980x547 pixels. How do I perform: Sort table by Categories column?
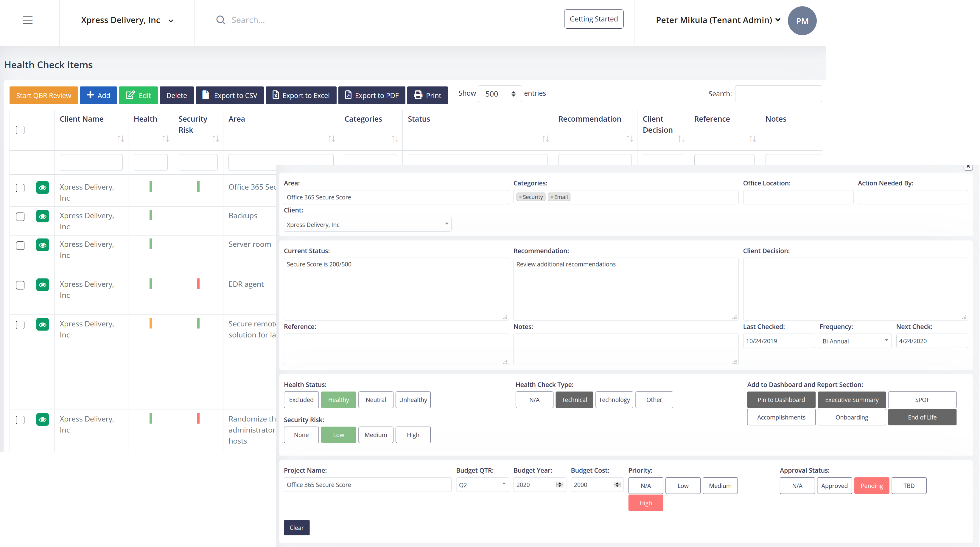[395, 139]
